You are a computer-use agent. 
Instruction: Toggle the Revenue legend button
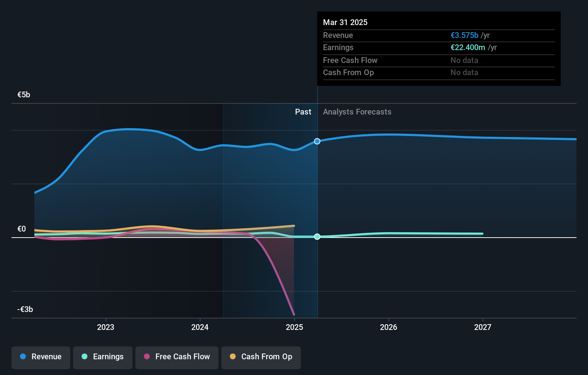pos(41,357)
